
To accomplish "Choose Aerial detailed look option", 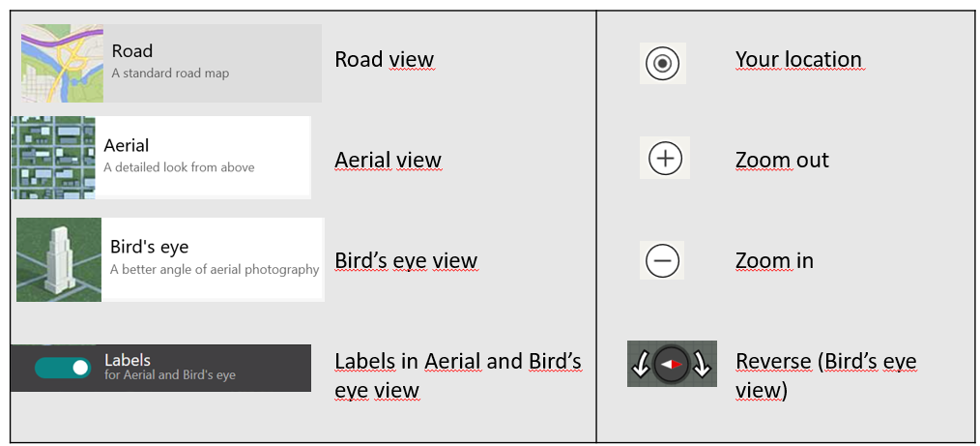I will click(179, 156).
